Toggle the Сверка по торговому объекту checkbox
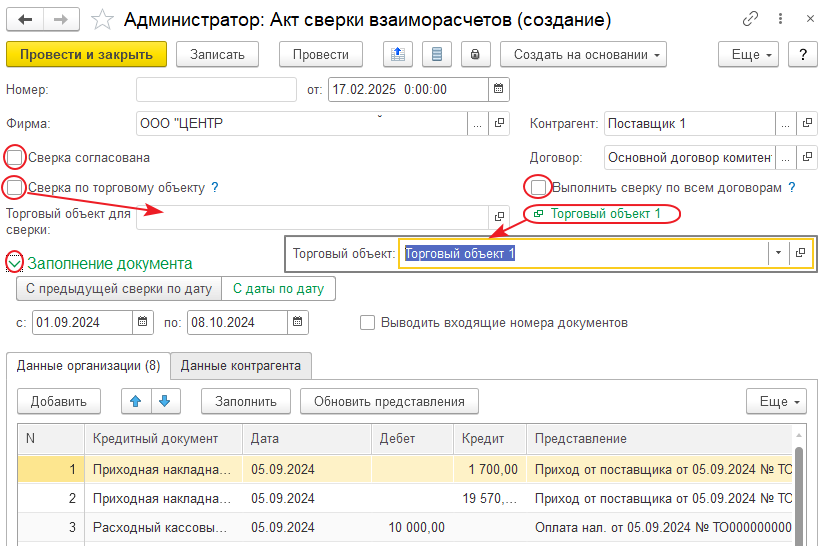The width and height of the screenshot is (826, 546). (x=15, y=187)
